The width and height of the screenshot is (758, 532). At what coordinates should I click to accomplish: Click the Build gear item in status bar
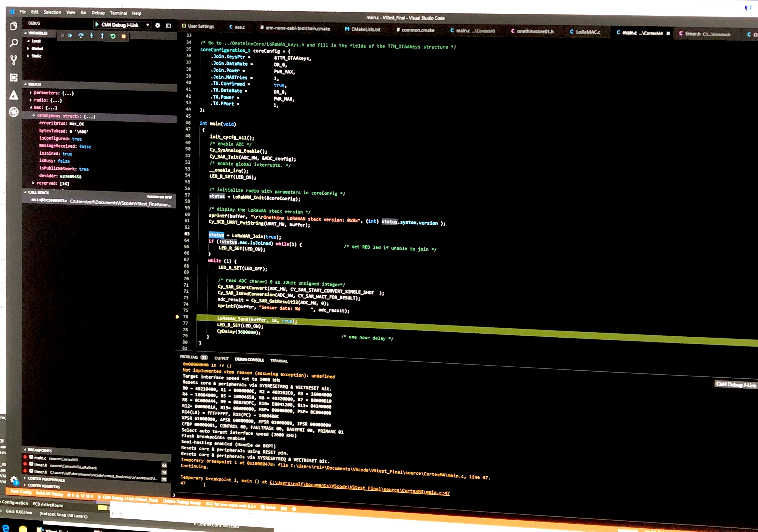[x=268, y=507]
